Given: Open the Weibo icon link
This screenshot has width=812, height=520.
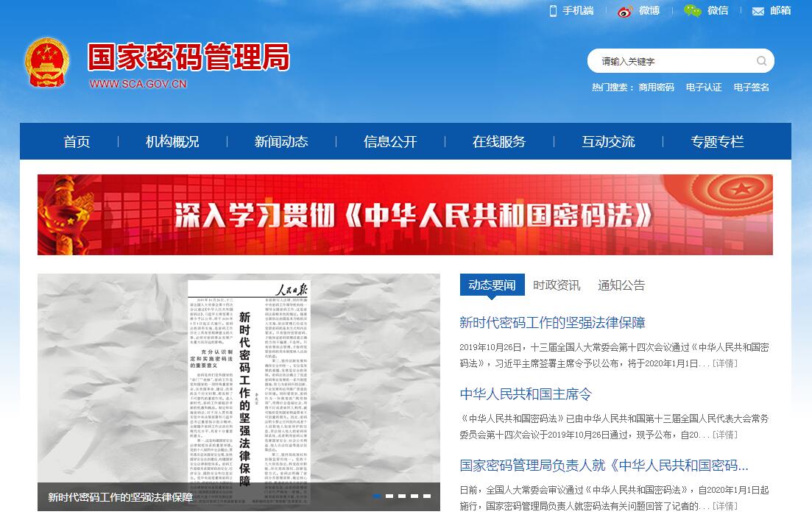Looking at the screenshot, I should click(x=625, y=11).
